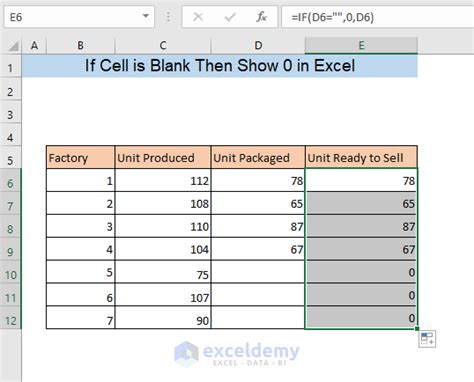Open the Name Box dropdown arrow
Viewport: 474px width, 382px height.
point(146,16)
